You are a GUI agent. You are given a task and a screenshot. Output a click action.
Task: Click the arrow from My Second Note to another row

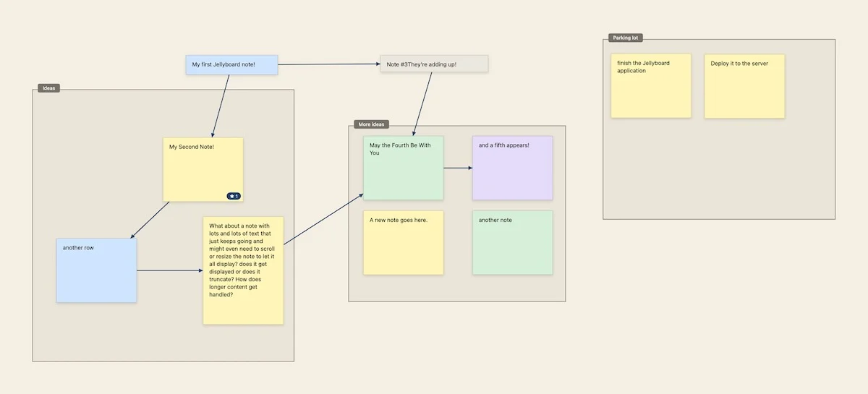[x=150, y=219]
